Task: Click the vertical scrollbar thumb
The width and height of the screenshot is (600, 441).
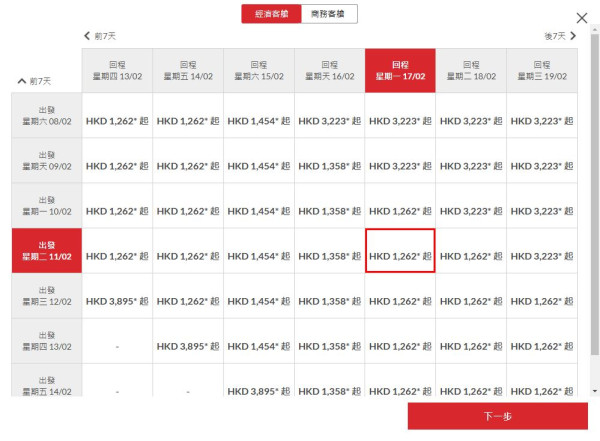Action: click(x=595, y=193)
